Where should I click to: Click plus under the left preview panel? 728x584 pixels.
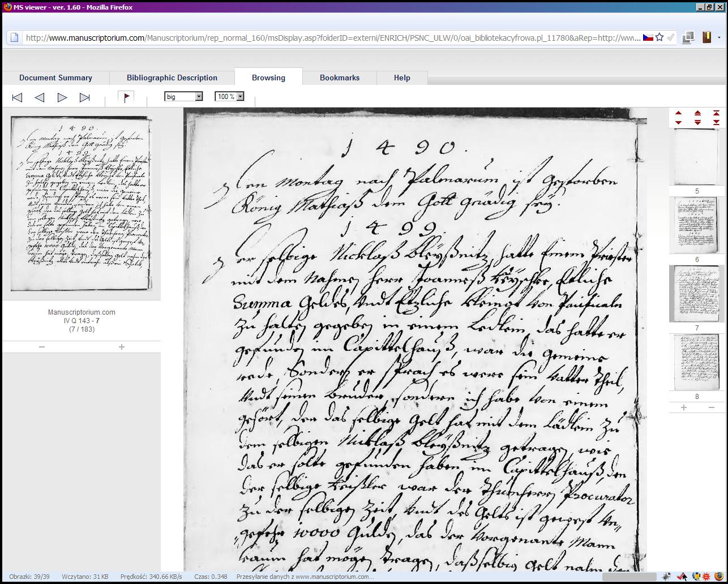(121, 347)
